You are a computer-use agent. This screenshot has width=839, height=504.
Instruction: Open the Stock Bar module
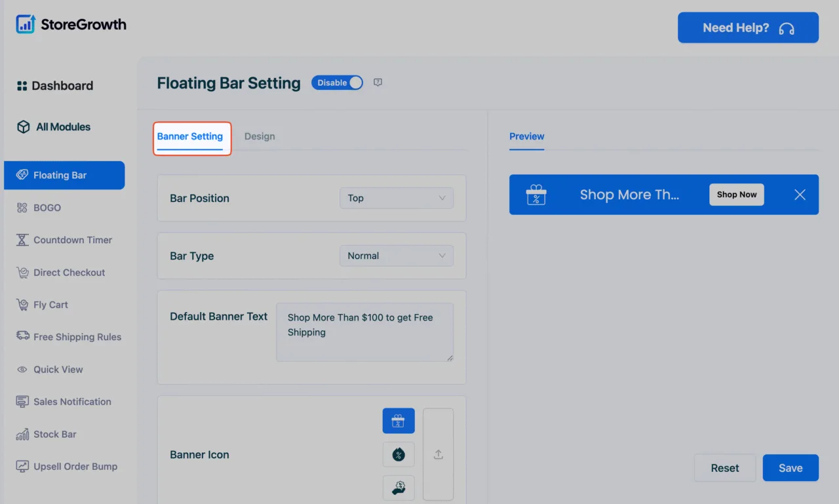click(46, 434)
